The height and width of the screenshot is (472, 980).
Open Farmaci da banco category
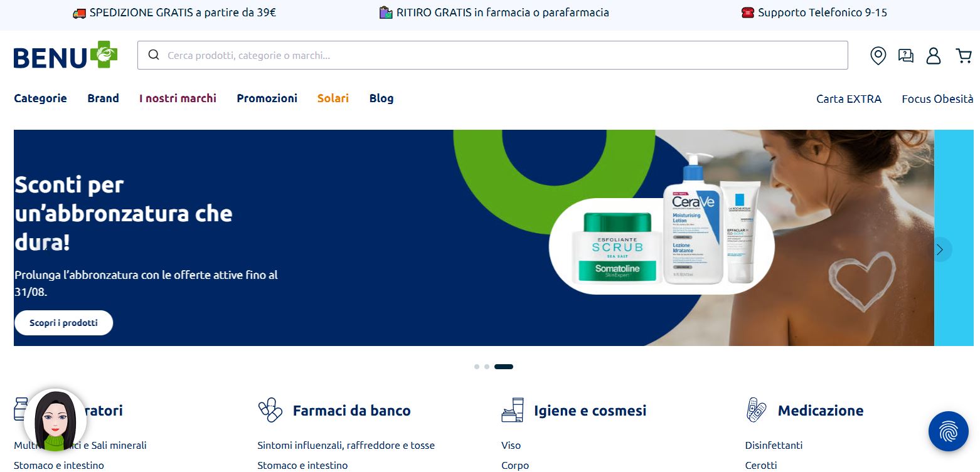[351, 411]
